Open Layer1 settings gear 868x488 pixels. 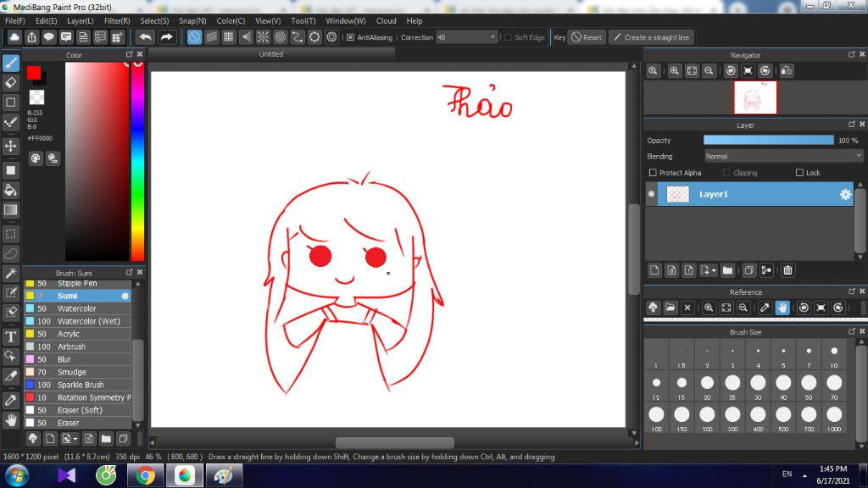[x=845, y=194]
